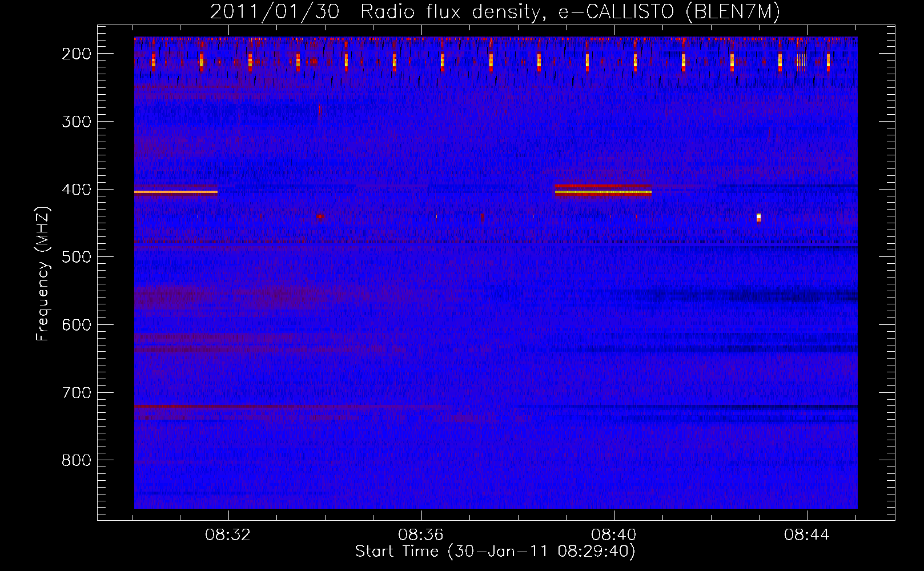Click the 08:40 time tick label
Screen dimensions: 924x571
(614, 535)
